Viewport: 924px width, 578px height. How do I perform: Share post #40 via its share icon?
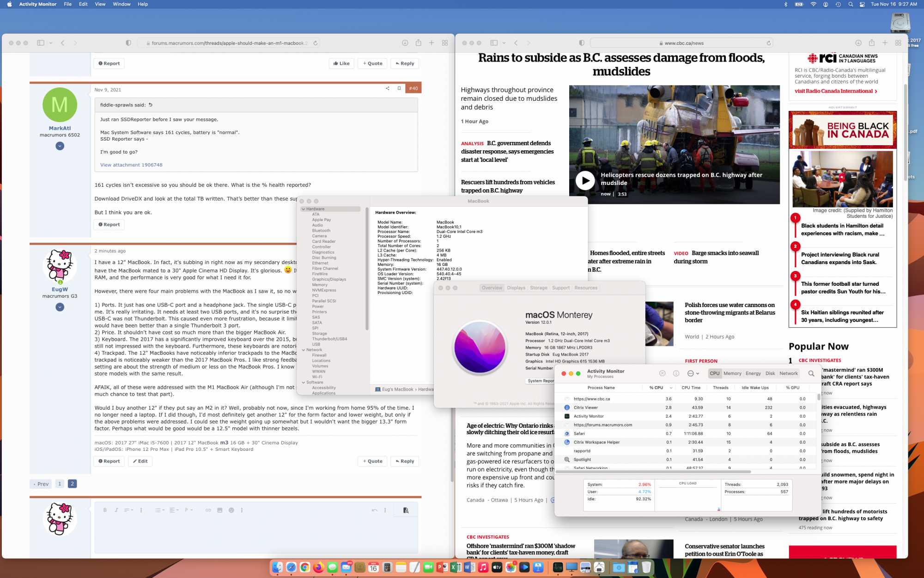(x=387, y=88)
